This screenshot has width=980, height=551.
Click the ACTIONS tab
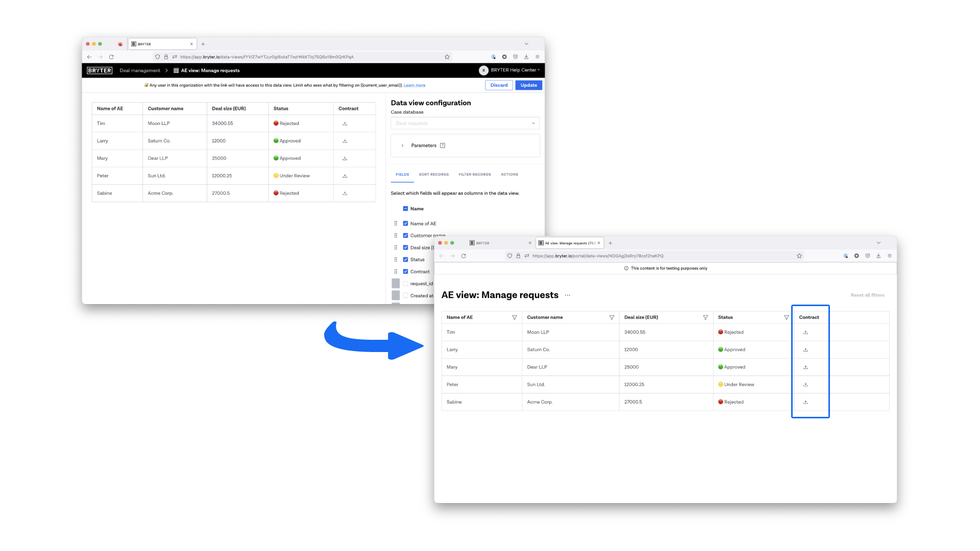(509, 174)
